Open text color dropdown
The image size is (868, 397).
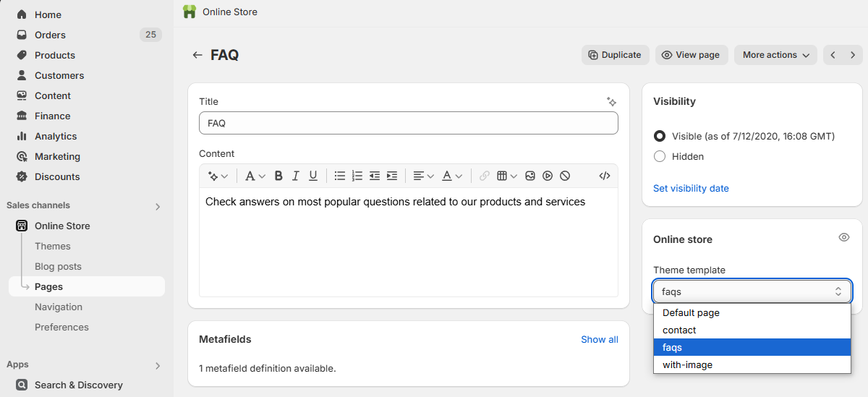point(452,176)
